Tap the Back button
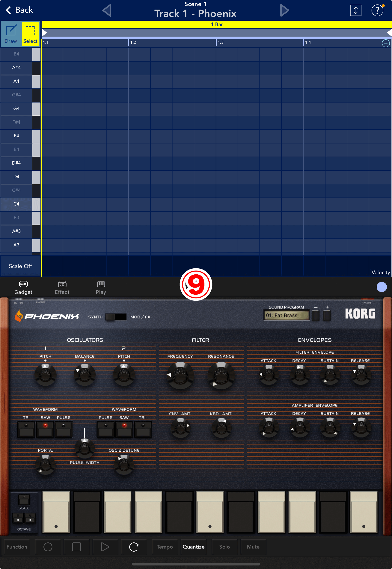Image resolution: width=392 pixels, height=569 pixels. pyautogui.click(x=19, y=10)
